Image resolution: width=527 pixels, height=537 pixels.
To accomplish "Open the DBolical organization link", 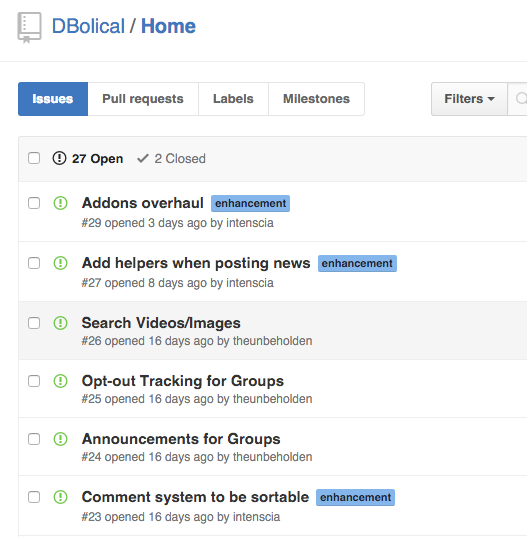I will (88, 26).
